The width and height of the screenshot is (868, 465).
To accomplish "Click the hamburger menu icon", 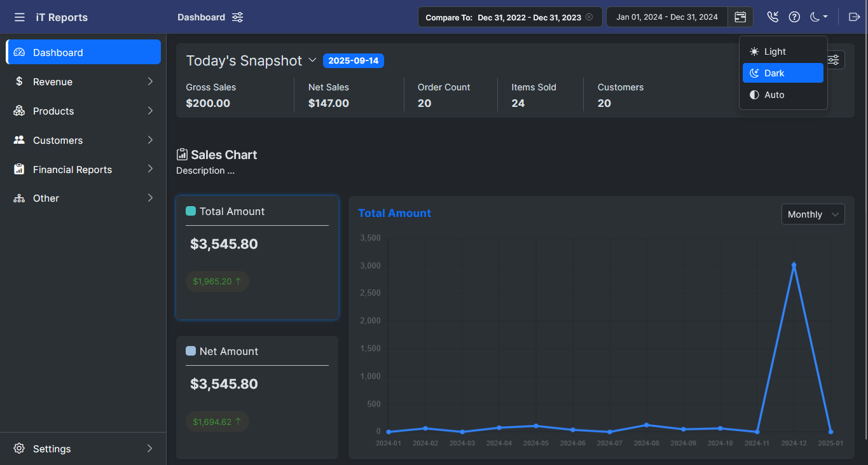I will [x=20, y=17].
